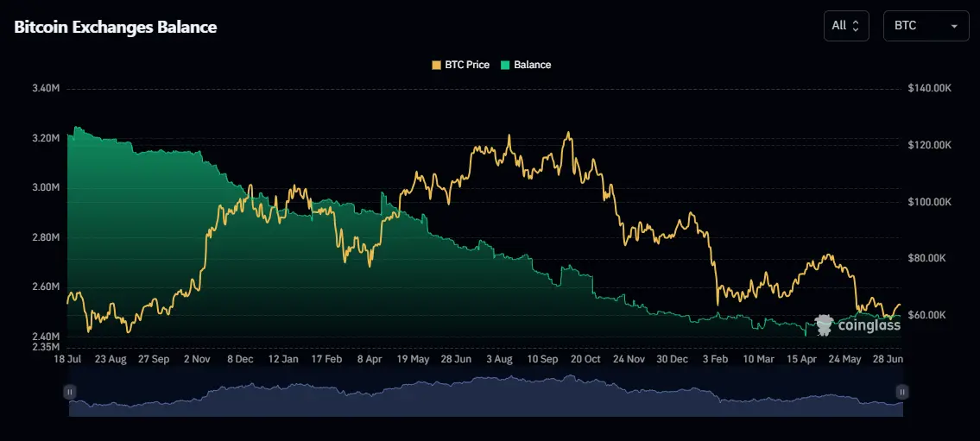Click the 2.35M left axis label
Screen dimensions: 980x441
[46, 347]
